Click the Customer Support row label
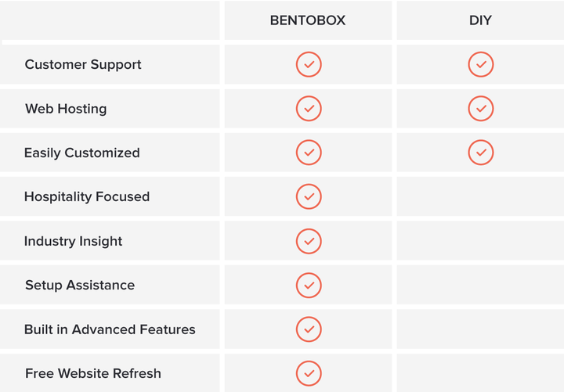 click(83, 65)
